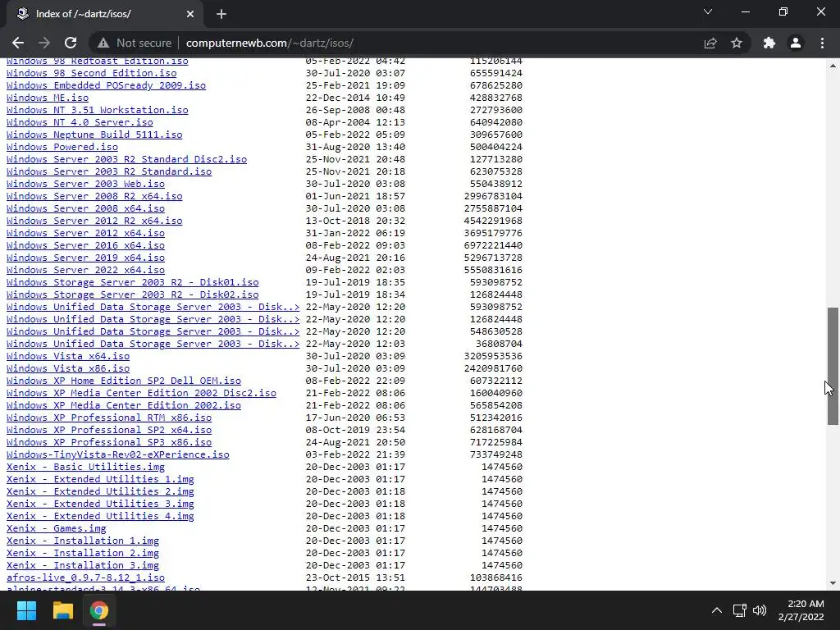Click the Not secure warning icon
The height and width of the screenshot is (630, 840).
[103, 43]
